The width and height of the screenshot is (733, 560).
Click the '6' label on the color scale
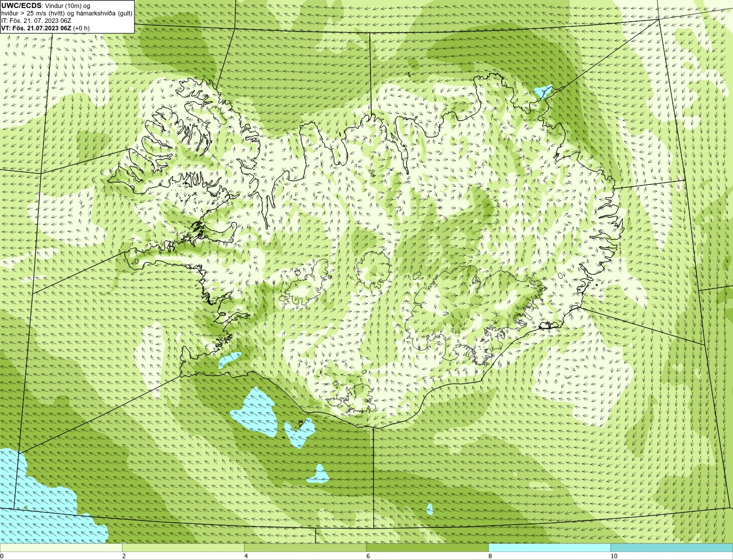368,556
